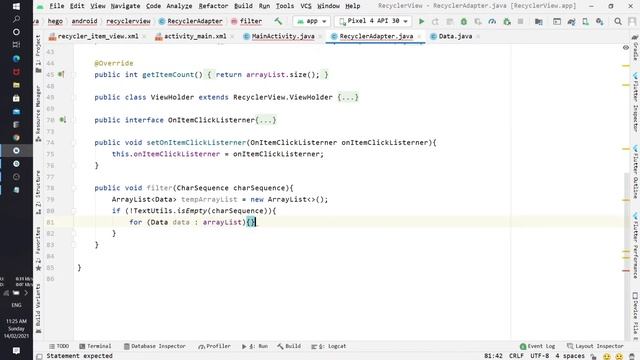Screen dimensions: 640x360
Task: Click the recyclerview breadcrumb
Action: coord(128,21)
